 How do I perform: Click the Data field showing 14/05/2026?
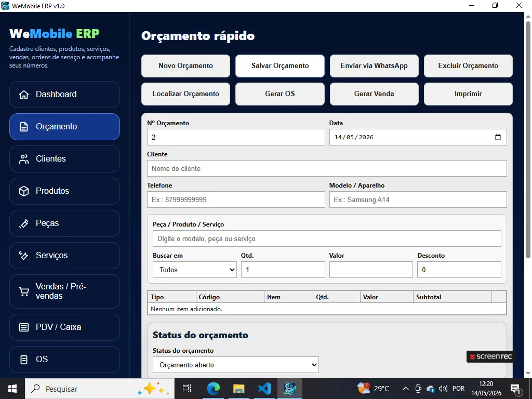418,137
